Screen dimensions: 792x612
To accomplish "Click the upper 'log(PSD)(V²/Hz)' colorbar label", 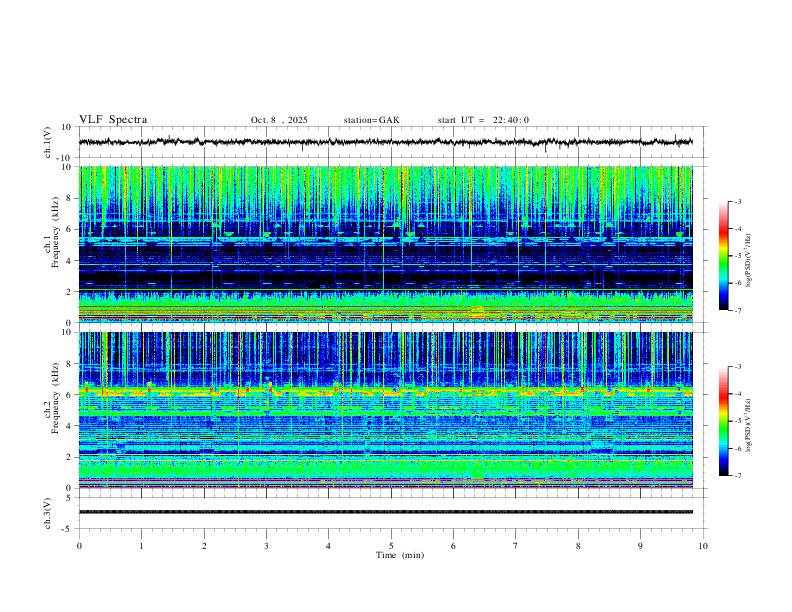I will [748, 260].
